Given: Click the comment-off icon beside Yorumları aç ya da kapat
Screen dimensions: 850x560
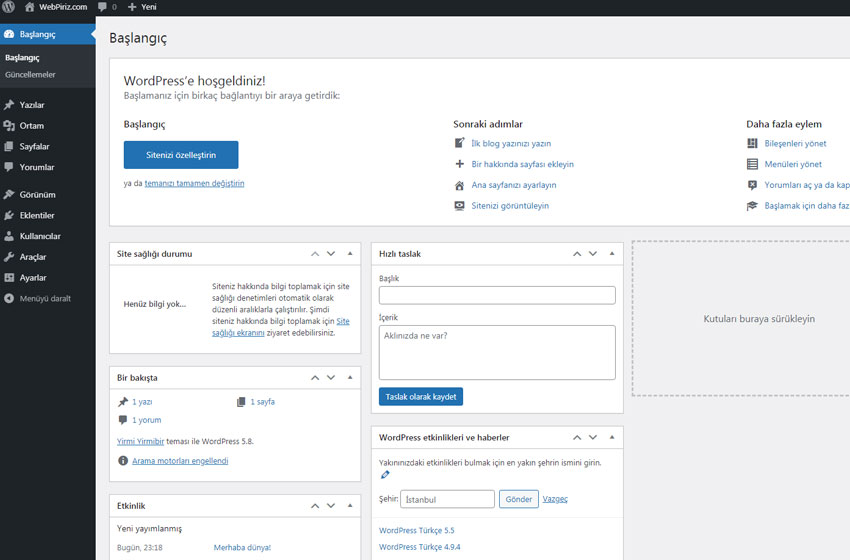Looking at the screenshot, I should [x=752, y=185].
